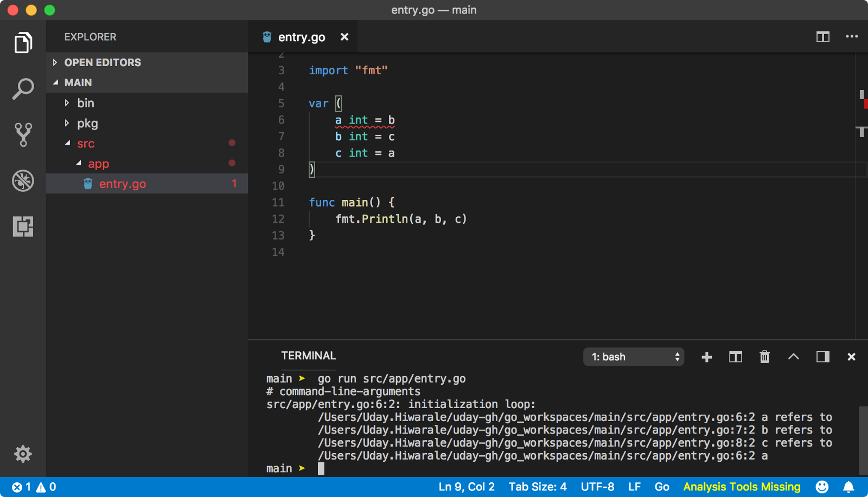This screenshot has height=497, width=868.
Task: Split the terminal pane
Action: [x=736, y=357]
